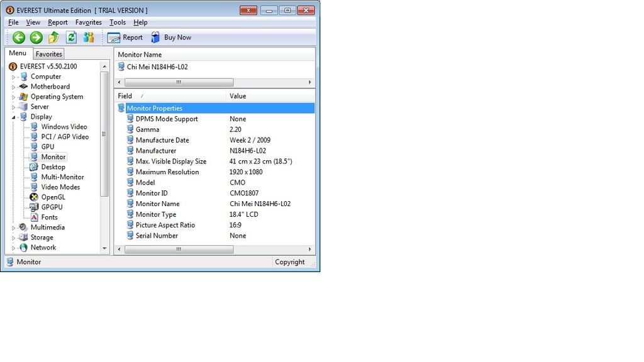
Task: Click the Up one level toolbar icon
Action: click(x=54, y=37)
